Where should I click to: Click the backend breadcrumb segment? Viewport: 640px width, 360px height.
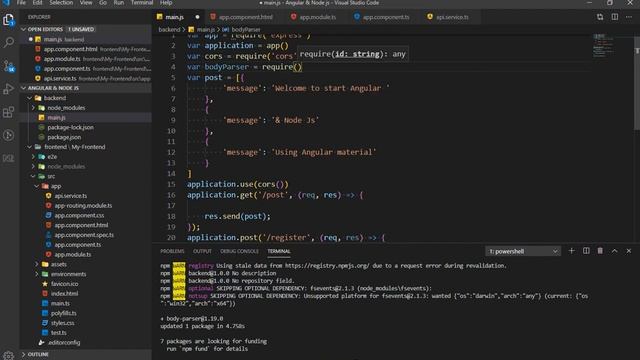[x=169, y=29]
